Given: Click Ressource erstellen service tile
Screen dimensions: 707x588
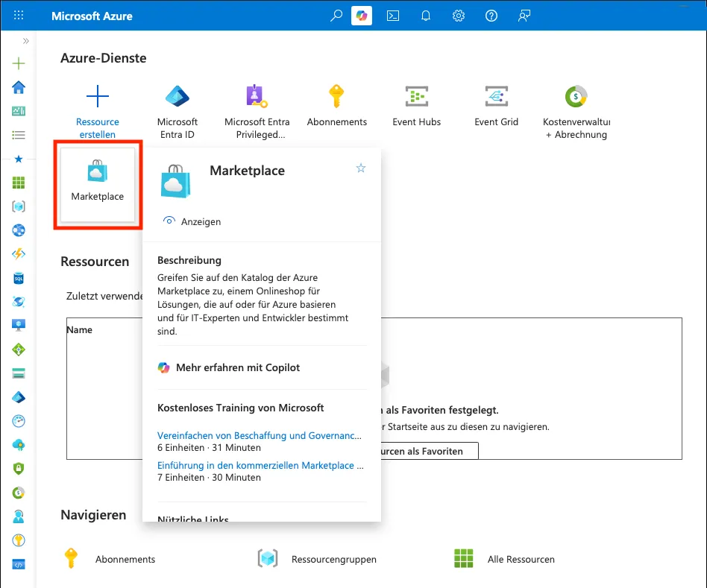Looking at the screenshot, I should pos(98,112).
